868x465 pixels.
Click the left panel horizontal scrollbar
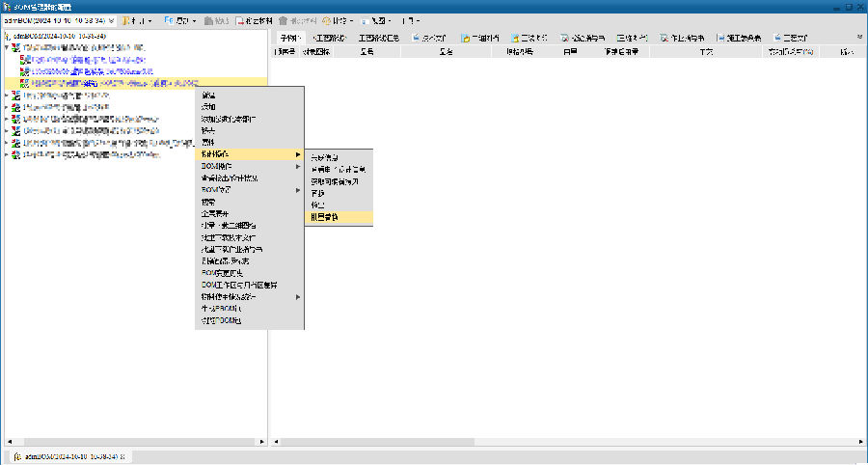coord(135,442)
